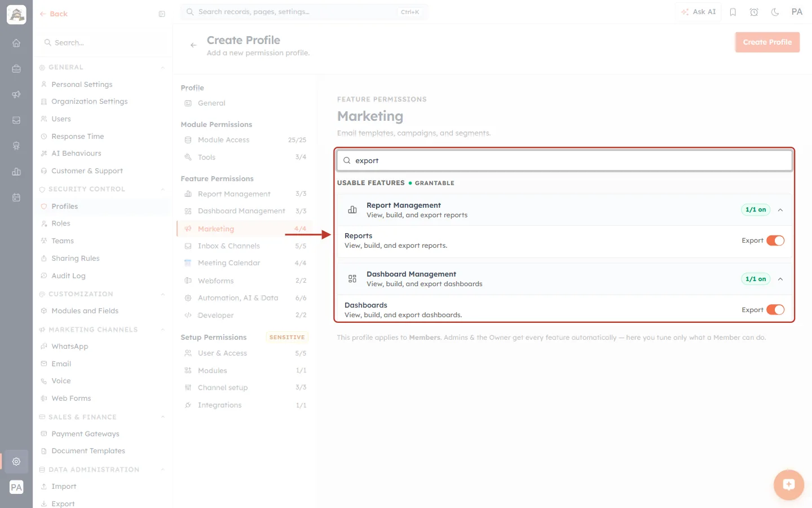Screen dimensions: 812x508
Task: Select Channel setup tab
Action: (x=244, y=388)
